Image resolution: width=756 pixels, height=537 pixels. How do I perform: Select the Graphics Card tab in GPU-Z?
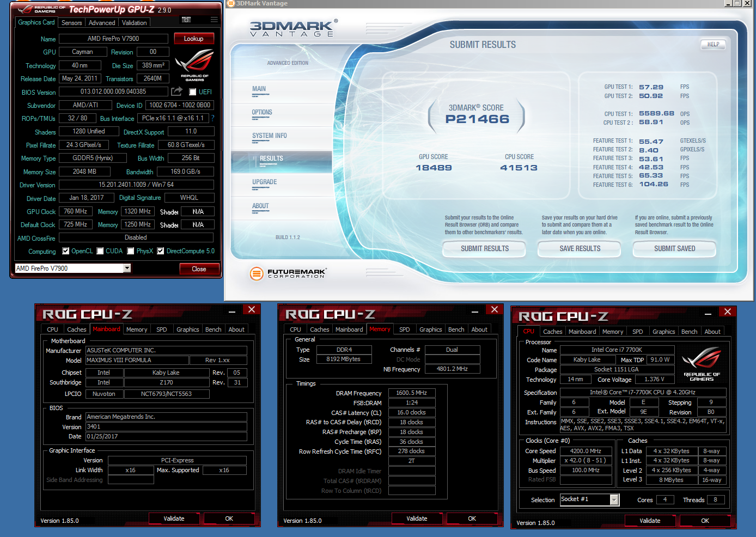coord(36,22)
